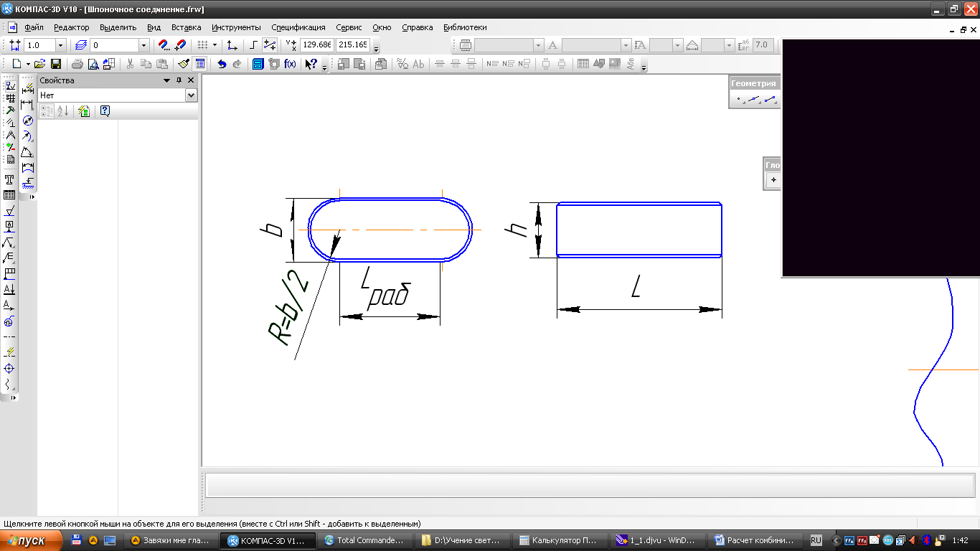980x551 pixels.
Task: Select the wavy break line tool
Action: (x=9, y=384)
